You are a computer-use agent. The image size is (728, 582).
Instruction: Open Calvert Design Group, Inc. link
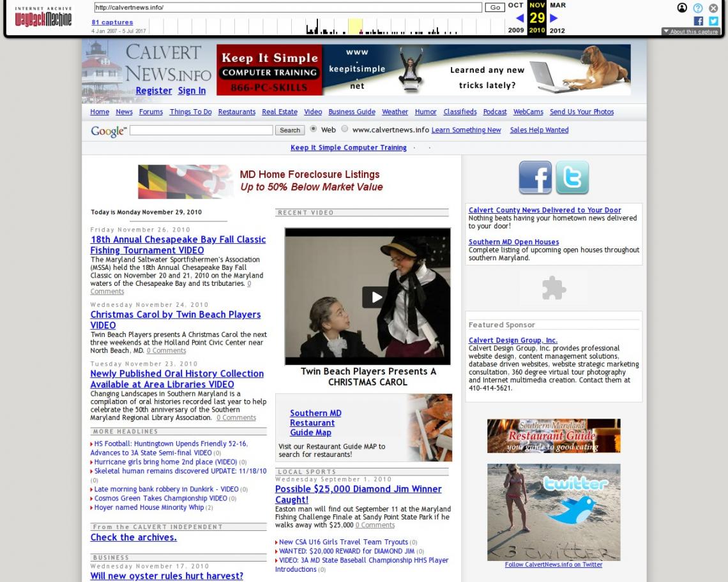(513, 340)
